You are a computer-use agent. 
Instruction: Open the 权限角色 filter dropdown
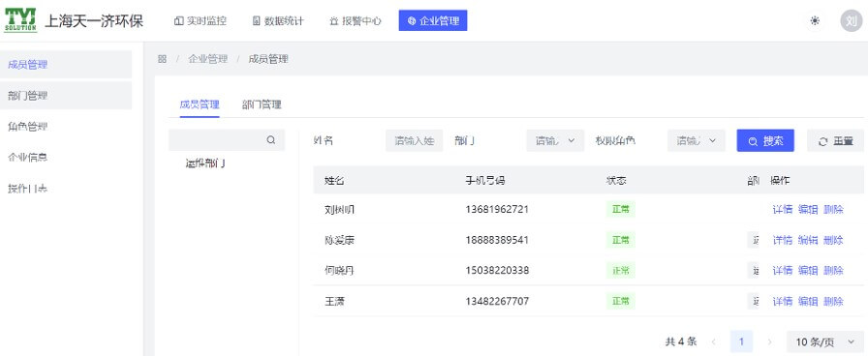(x=697, y=141)
